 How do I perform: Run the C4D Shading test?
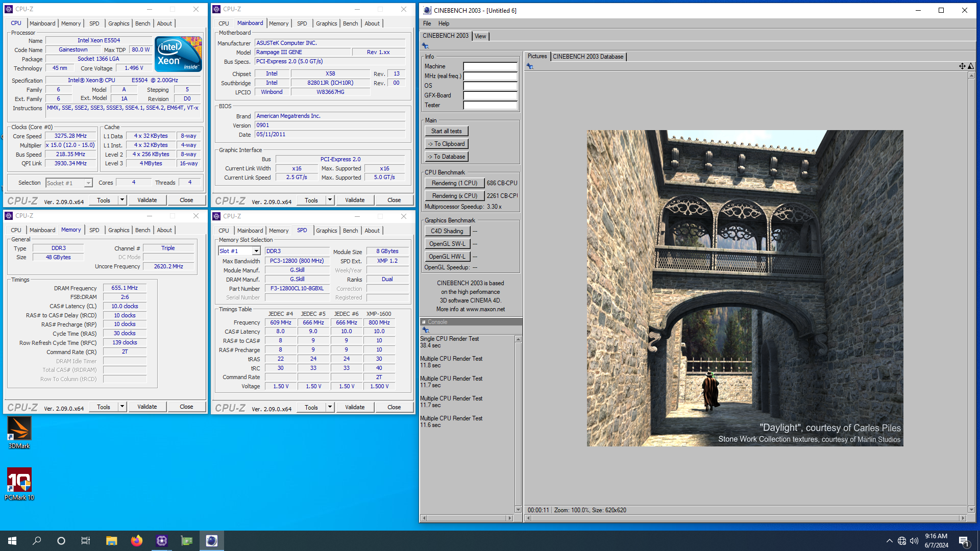pos(447,231)
